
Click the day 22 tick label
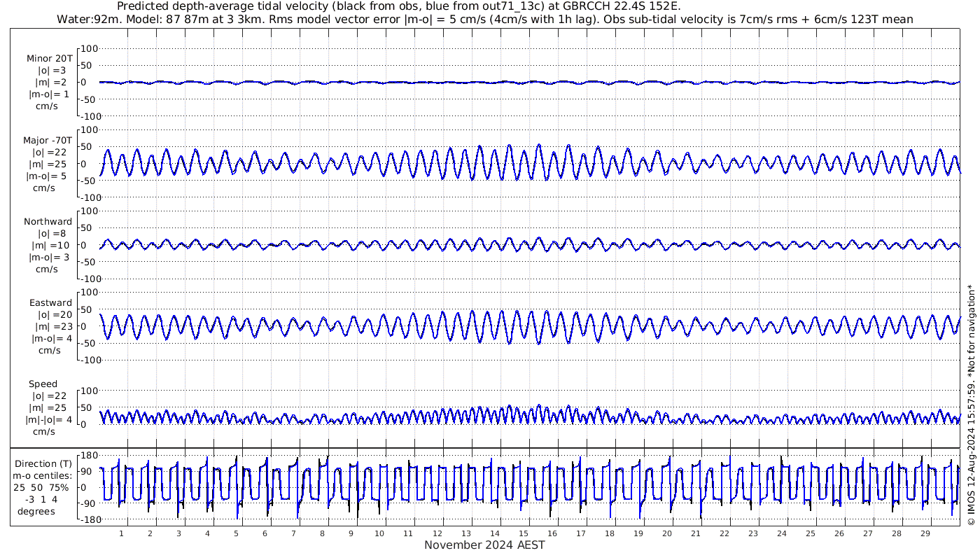tap(724, 533)
